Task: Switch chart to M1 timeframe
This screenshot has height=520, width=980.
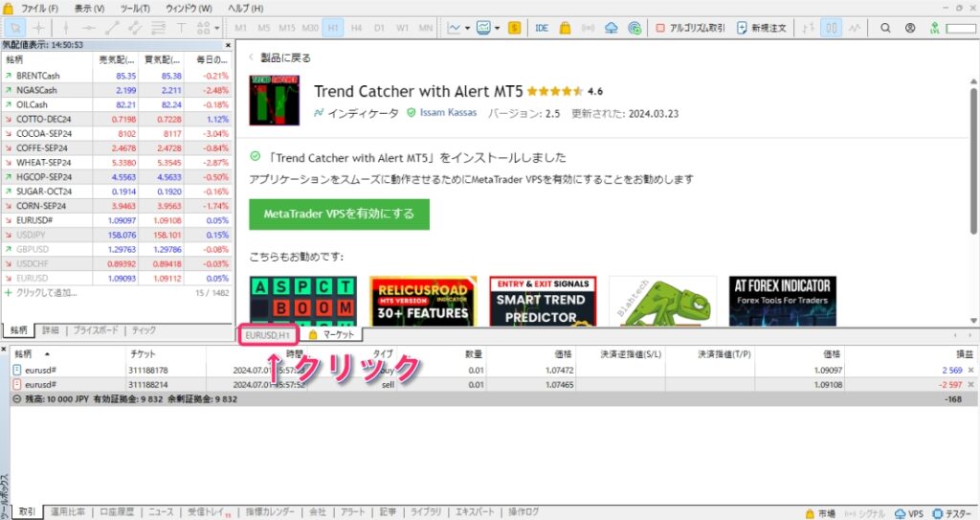Action: tap(240, 28)
